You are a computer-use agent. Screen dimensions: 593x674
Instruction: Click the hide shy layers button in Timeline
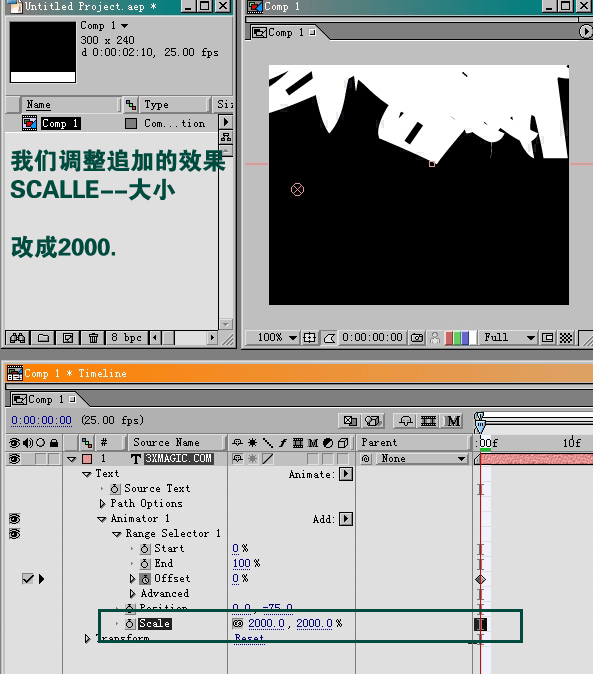click(x=406, y=421)
